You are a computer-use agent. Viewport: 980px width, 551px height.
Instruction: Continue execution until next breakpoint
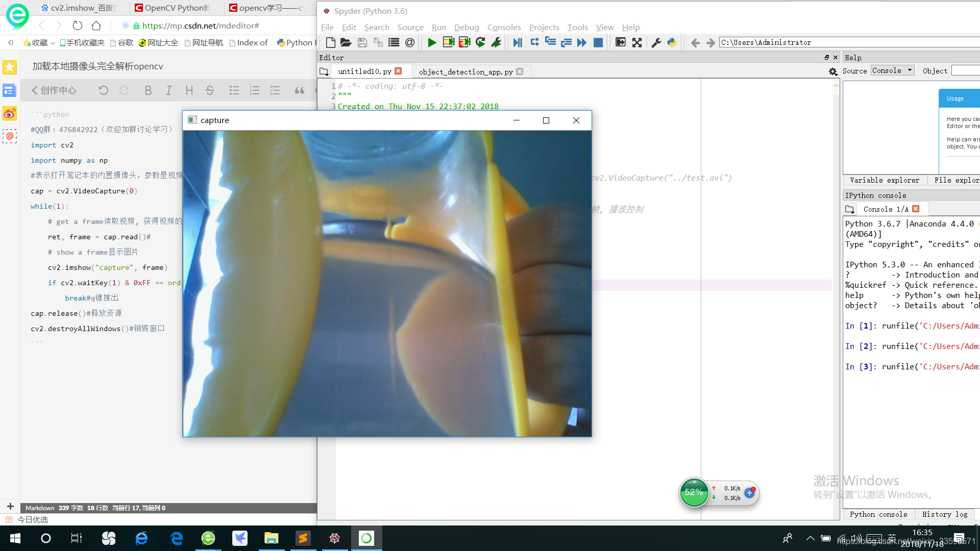pyautogui.click(x=582, y=42)
